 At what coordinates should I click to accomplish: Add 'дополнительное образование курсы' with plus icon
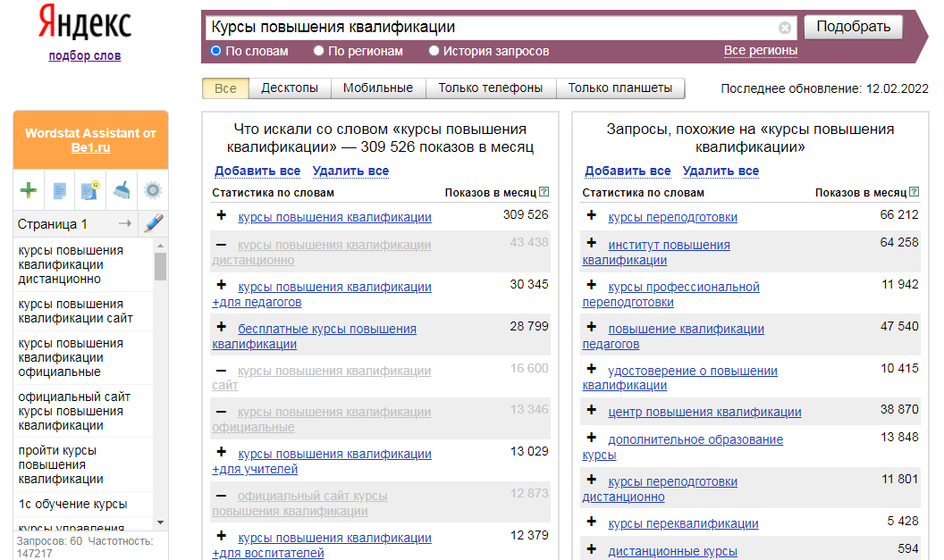tap(592, 438)
